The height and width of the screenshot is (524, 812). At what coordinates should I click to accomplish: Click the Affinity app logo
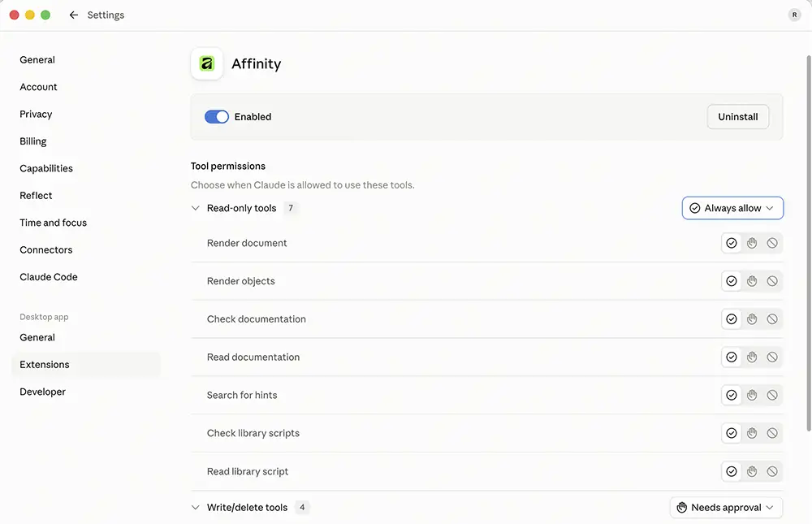pos(206,63)
